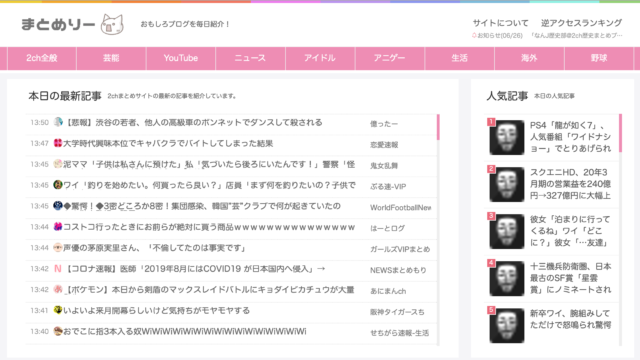Select the アニゲー category tab
The height and width of the screenshot is (360, 640).
[390, 58]
